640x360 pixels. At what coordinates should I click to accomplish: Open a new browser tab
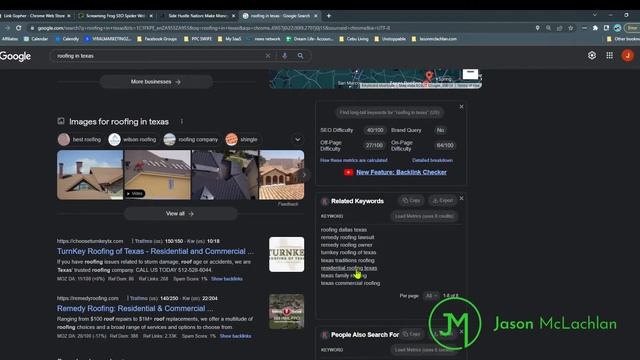(x=329, y=16)
